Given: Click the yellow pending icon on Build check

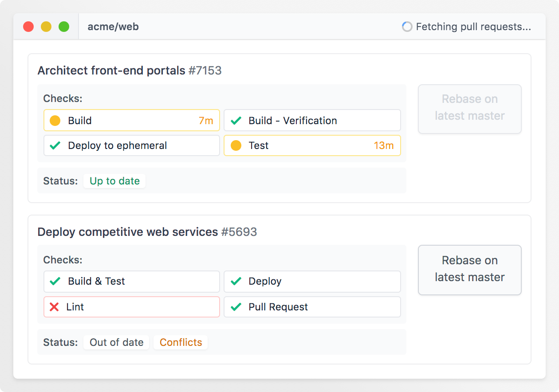Looking at the screenshot, I should tap(55, 121).
